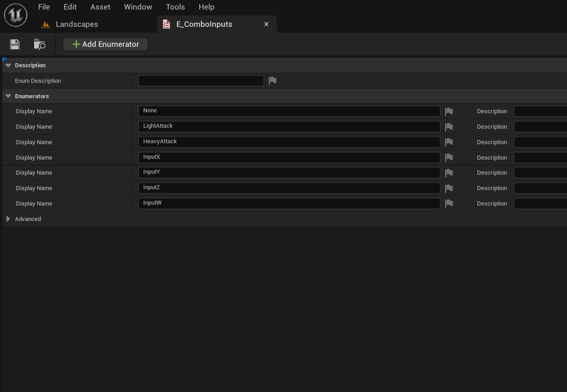The width and height of the screenshot is (567, 392).
Task: Click the Enum Description text field
Action: [x=201, y=80]
